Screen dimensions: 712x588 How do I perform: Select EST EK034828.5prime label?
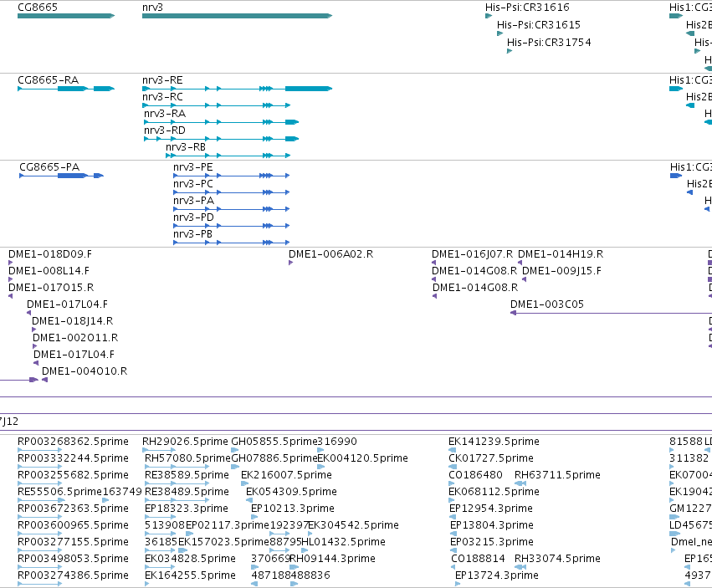click(190, 559)
